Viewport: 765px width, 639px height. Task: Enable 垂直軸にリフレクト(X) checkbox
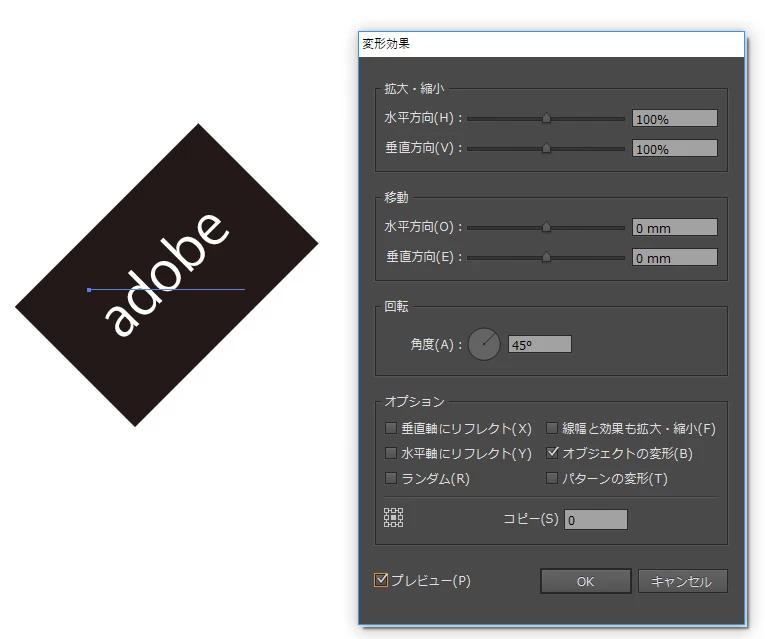point(391,428)
